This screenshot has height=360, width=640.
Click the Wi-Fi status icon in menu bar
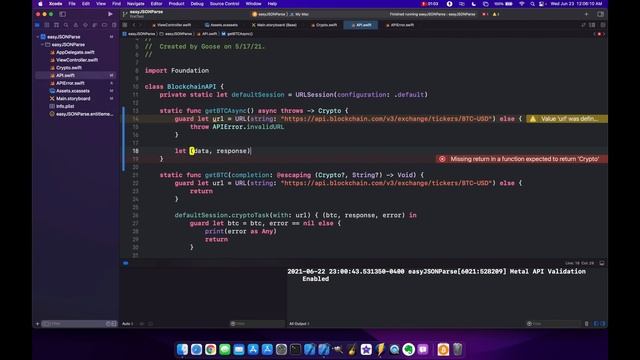pos(522,4)
